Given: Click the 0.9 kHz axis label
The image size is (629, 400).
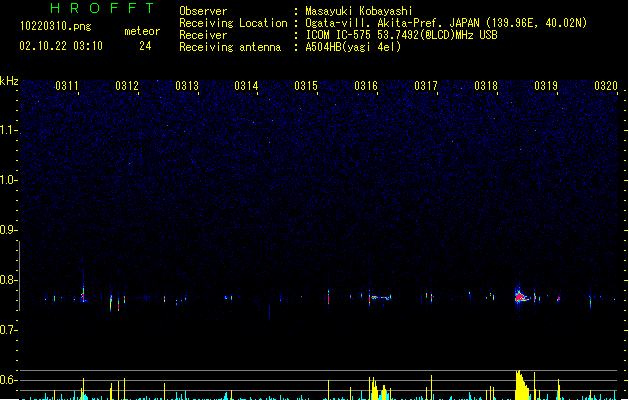Looking at the screenshot, I should pyautogui.click(x=7, y=230).
